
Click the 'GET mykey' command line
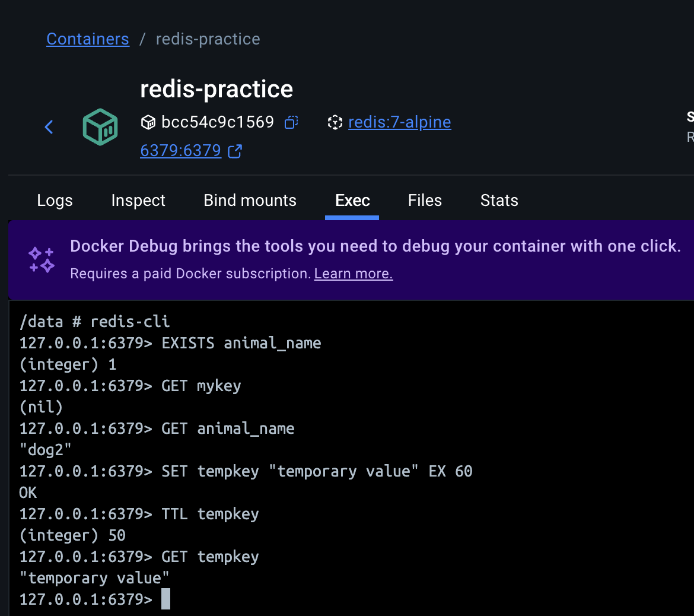[x=130, y=386]
